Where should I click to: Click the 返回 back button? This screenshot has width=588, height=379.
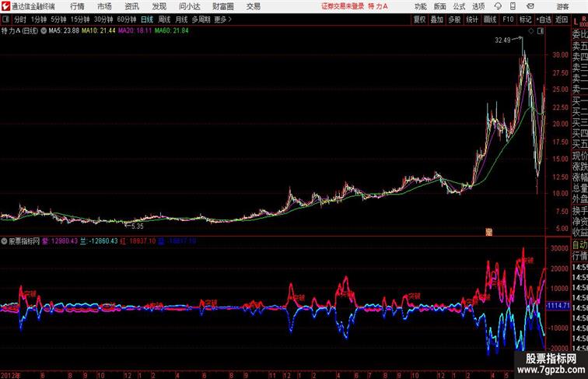(x=562, y=19)
